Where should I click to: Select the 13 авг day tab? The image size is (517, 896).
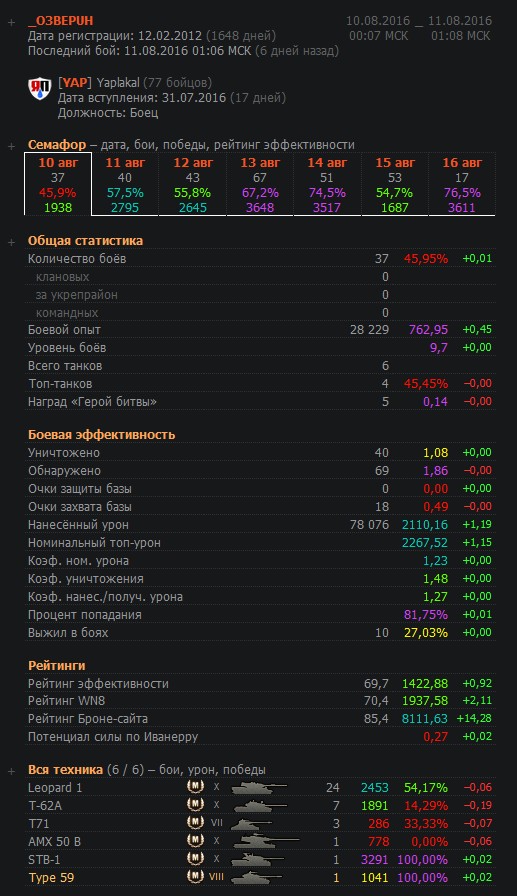click(260, 184)
